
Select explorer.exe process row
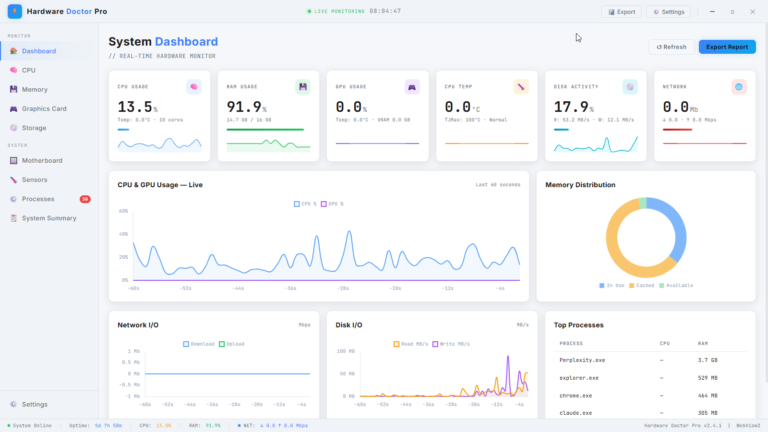[x=650, y=378]
